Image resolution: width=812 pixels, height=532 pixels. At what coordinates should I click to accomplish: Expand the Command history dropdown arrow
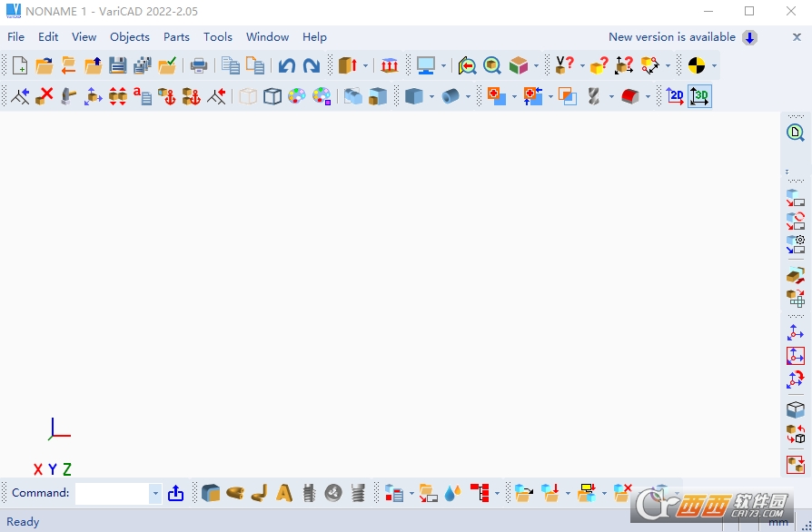155,494
